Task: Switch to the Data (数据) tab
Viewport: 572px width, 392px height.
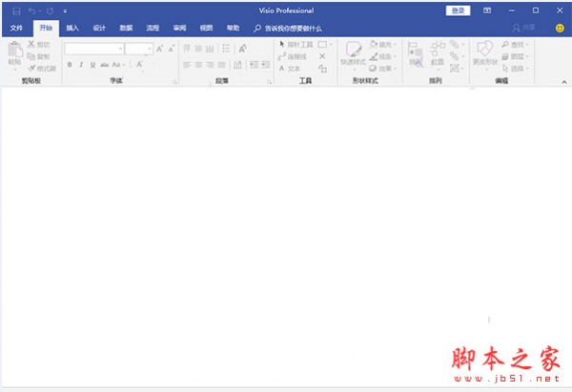Action: point(126,28)
